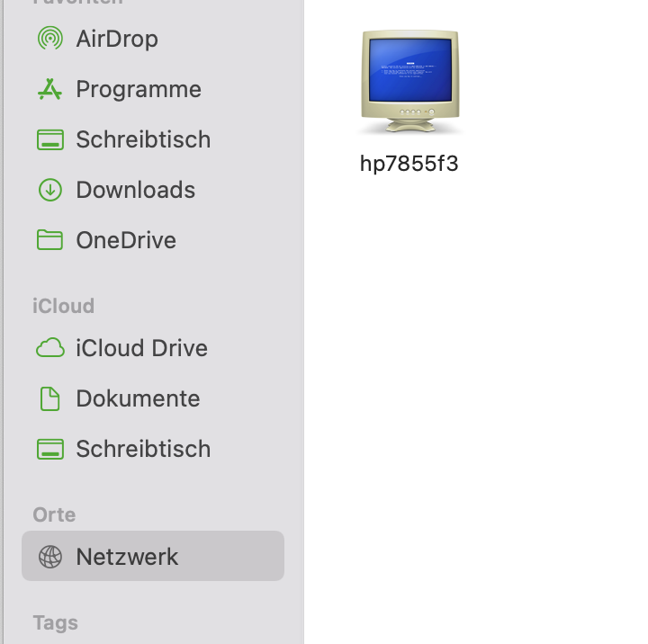Viewport: 648px width, 644px height.
Task: Click the AirDrop radar icon
Action: (49, 39)
